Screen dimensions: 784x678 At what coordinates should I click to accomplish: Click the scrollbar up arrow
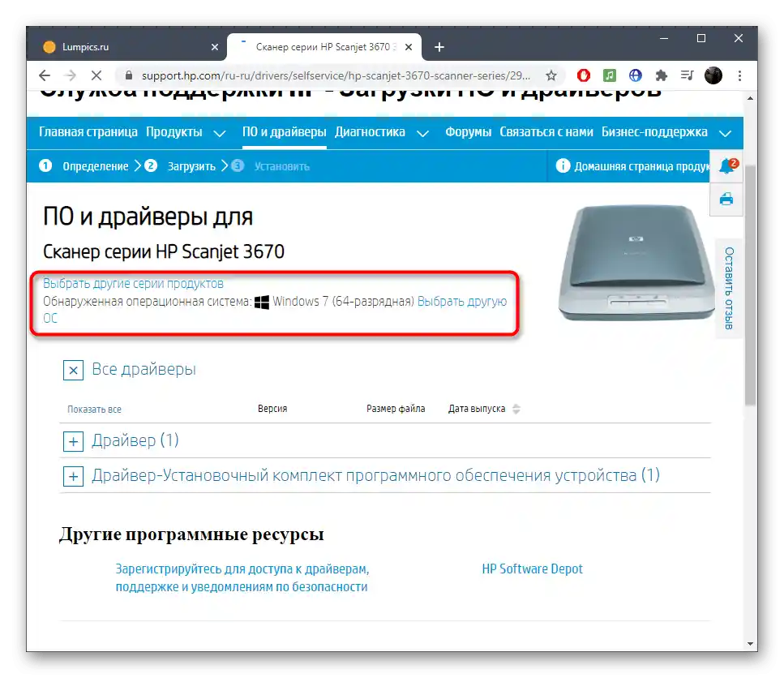coord(750,98)
